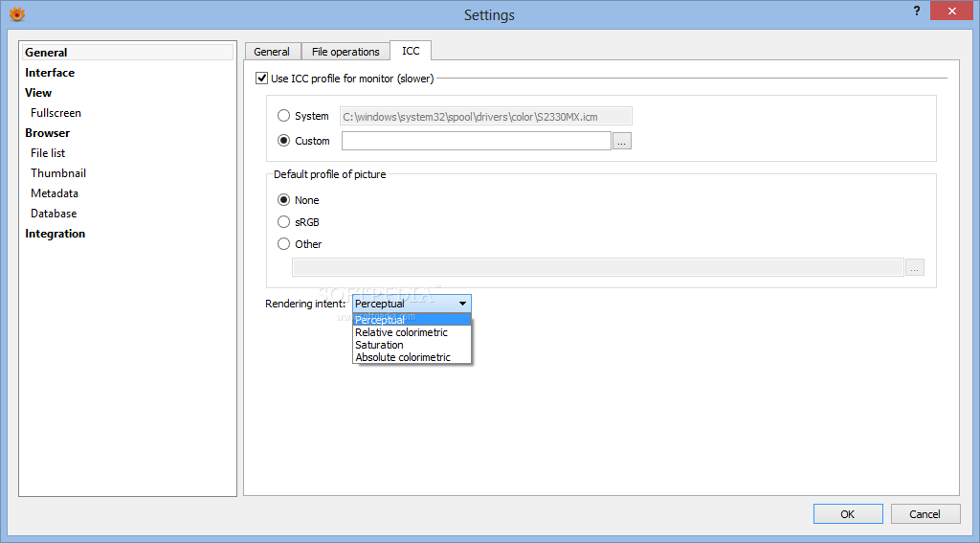Select Other default profile option
Image resolution: width=980 pixels, height=543 pixels.
[x=283, y=244]
